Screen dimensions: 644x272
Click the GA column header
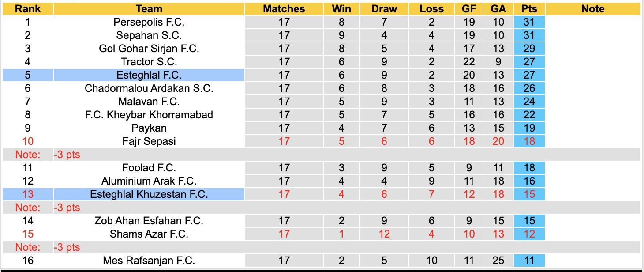point(498,9)
